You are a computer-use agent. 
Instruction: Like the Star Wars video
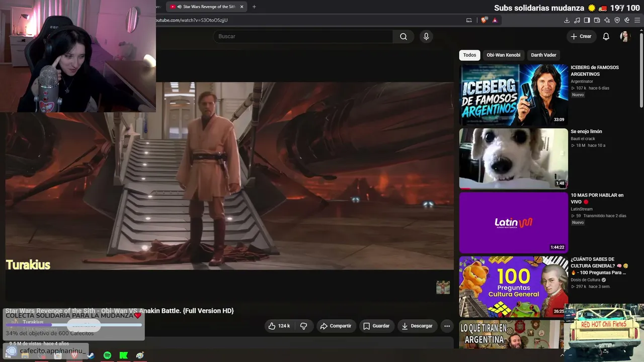coord(279,326)
